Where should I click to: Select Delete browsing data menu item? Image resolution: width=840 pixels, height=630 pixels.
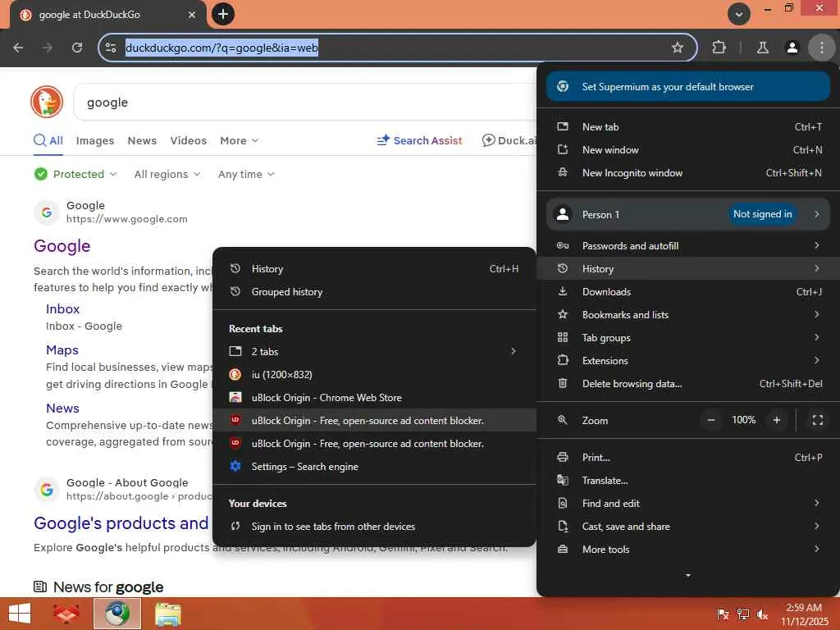pos(688,384)
